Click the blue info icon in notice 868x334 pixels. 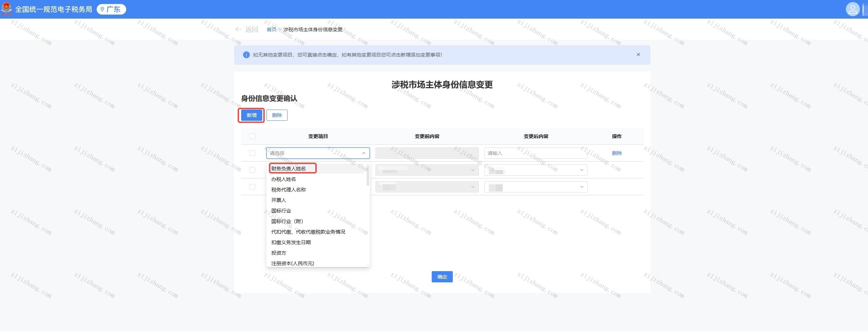[x=246, y=55]
